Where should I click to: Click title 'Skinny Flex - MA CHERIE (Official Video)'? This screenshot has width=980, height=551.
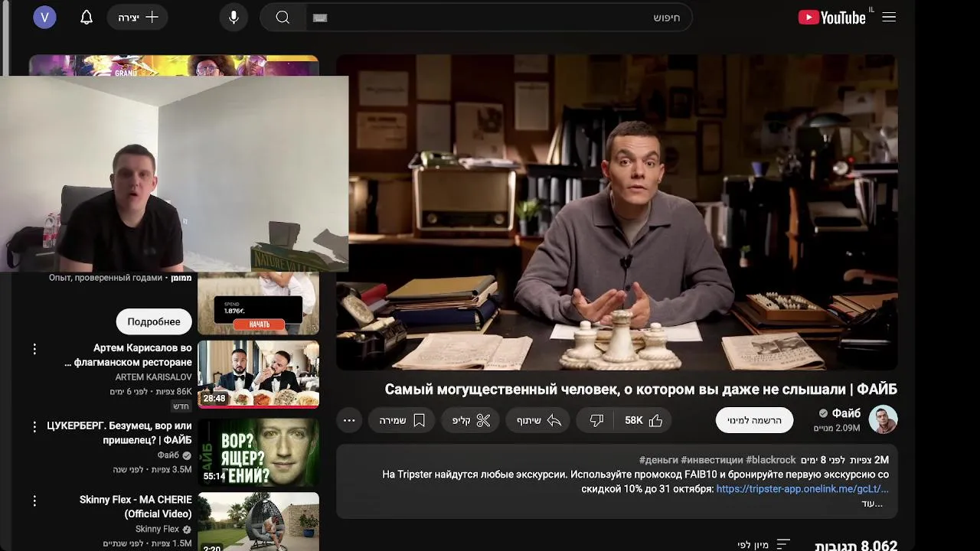(136, 507)
